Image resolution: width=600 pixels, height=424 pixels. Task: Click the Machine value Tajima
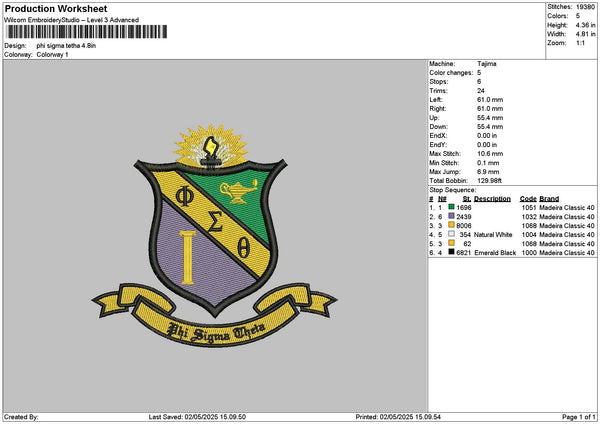pyautogui.click(x=487, y=64)
